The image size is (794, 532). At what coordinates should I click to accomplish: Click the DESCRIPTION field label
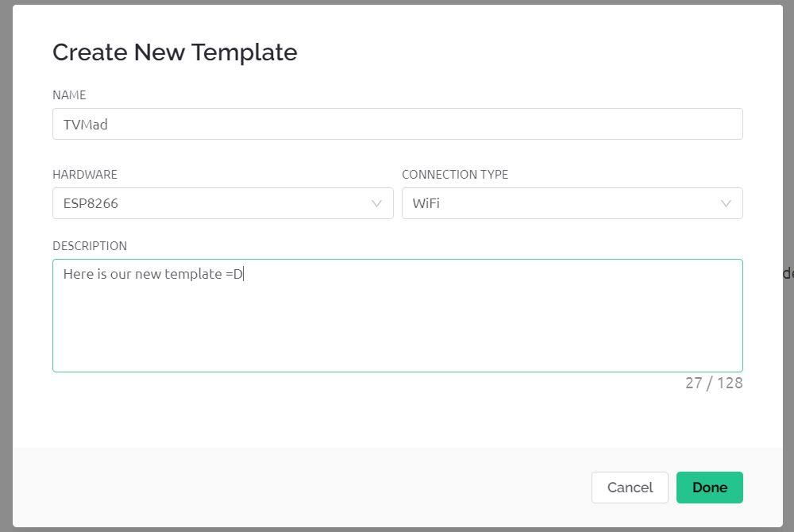tap(90, 245)
